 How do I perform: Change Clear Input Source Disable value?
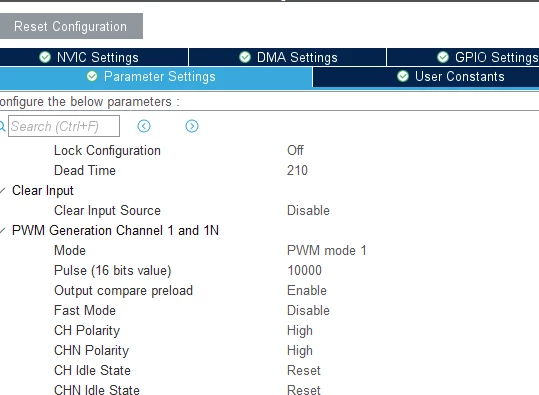[308, 210]
